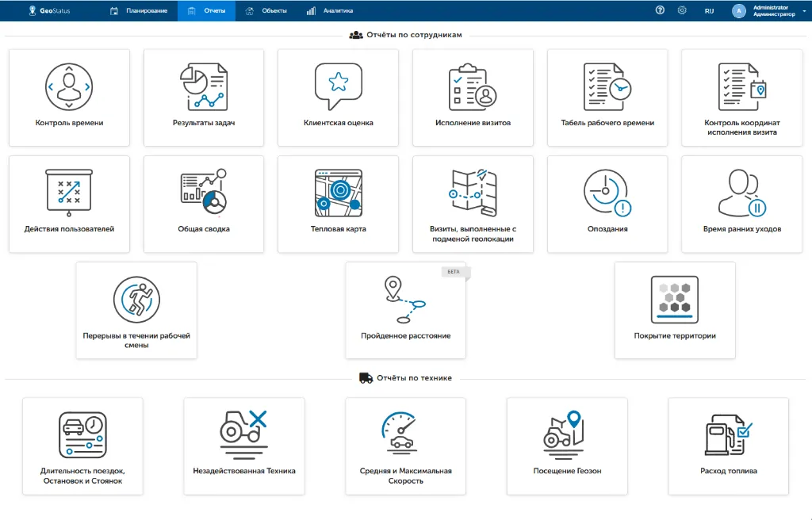Open the Опоздания clock icon
The image size is (812, 520).
pos(607,192)
